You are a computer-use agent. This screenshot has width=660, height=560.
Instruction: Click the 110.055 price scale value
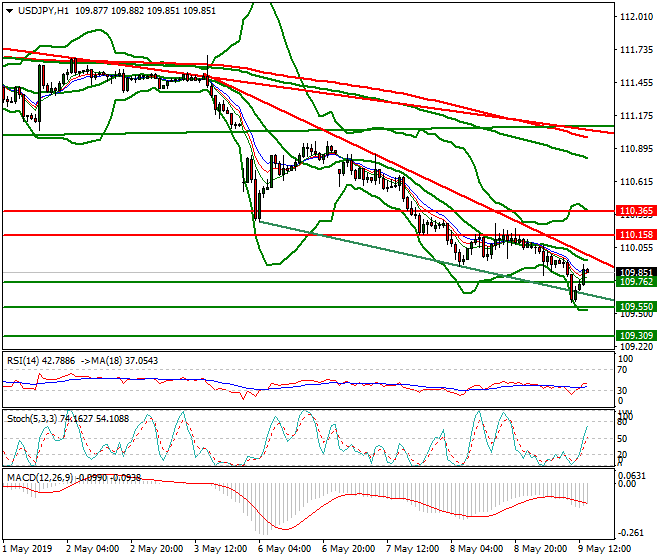point(636,248)
